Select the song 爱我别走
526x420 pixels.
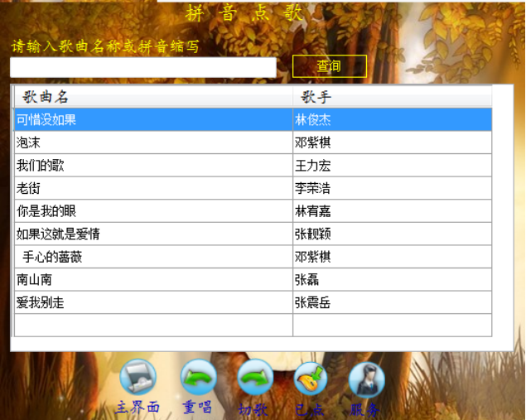pos(153,302)
